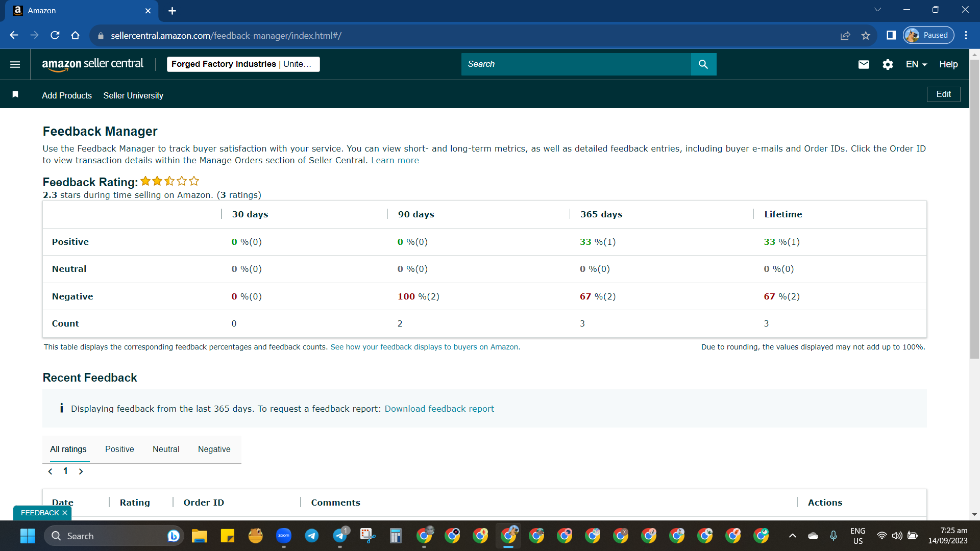980x551 pixels.
Task: Open the hamburger navigation menu
Action: (15, 64)
